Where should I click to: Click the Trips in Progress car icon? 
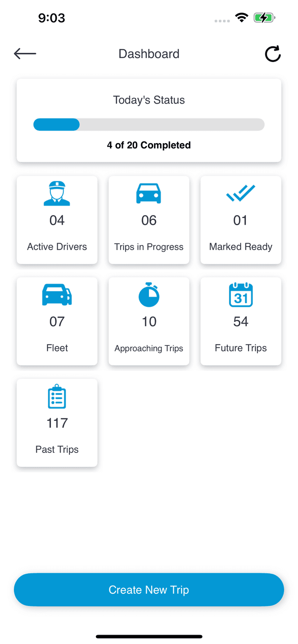click(149, 193)
